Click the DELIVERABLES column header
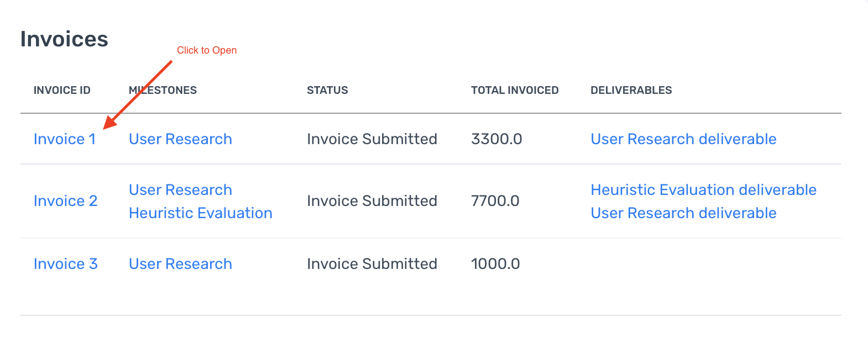Screen dimensions: 868x338 click(x=631, y=91)
